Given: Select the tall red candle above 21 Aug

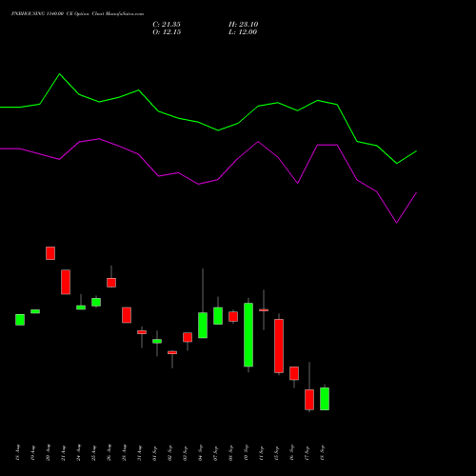Looking at the screenshot, I should point(66,282).
